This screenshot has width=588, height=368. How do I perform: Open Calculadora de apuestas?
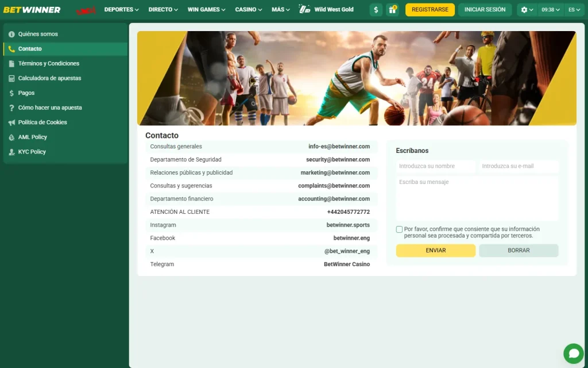pyautogui.click(x=49, y=78)
